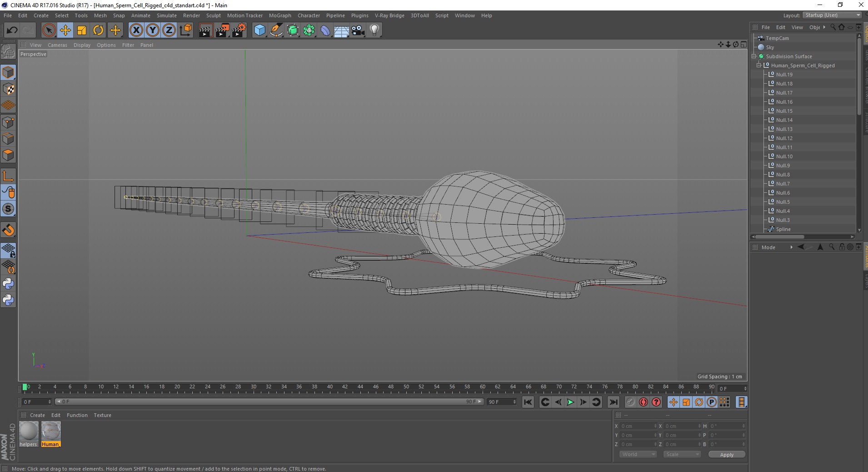
Task: Switch to Edges mode
Action: pyautogui.click(x=8, y=139)
